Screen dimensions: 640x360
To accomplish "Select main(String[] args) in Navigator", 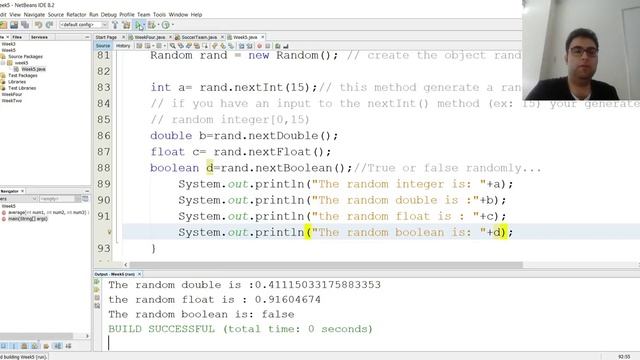I will [28, 219].
